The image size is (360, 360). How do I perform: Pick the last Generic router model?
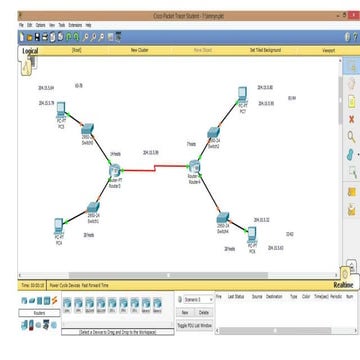click(157, 305)
